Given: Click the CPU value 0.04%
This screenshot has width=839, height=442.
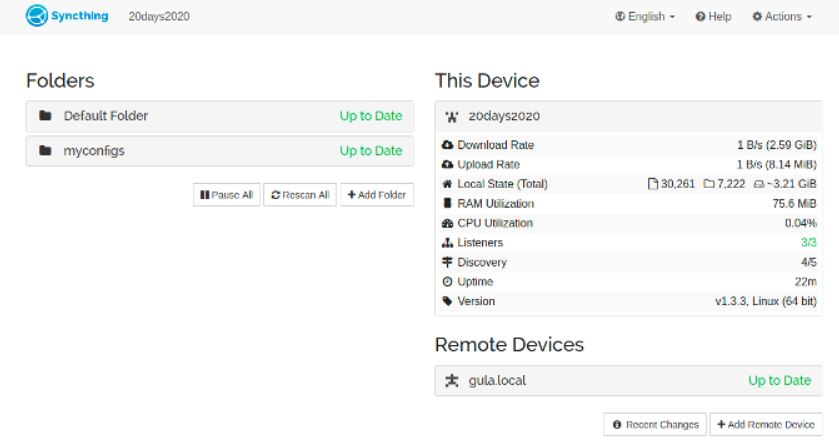Looking at the screenshot, I should coord(800,223).
